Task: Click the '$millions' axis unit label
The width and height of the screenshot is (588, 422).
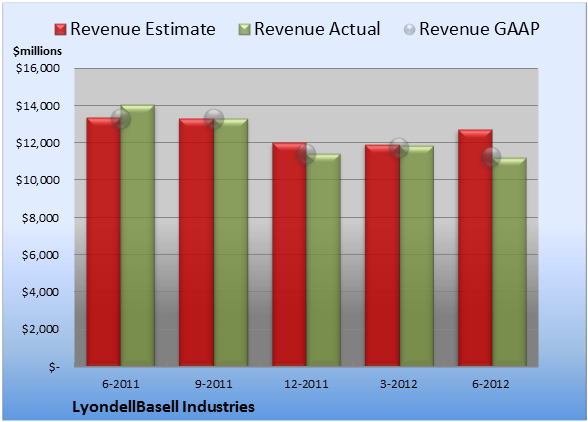Action: click(37, 51)
